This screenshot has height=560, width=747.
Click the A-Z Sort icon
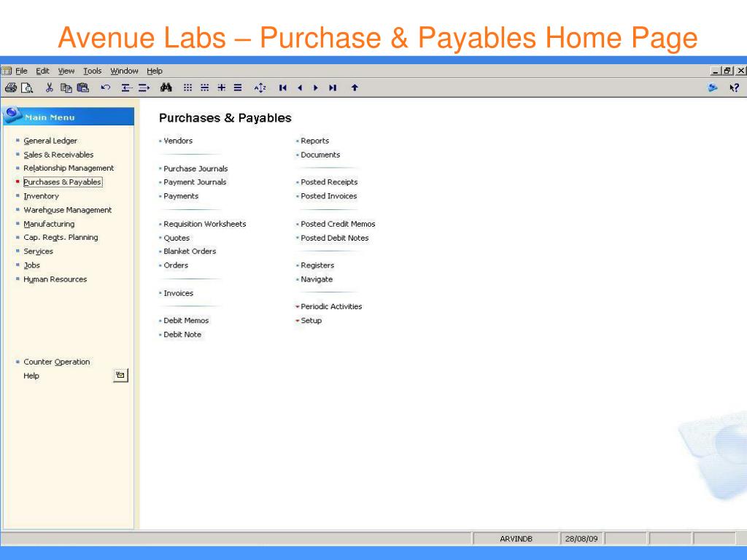coord(260,87)
